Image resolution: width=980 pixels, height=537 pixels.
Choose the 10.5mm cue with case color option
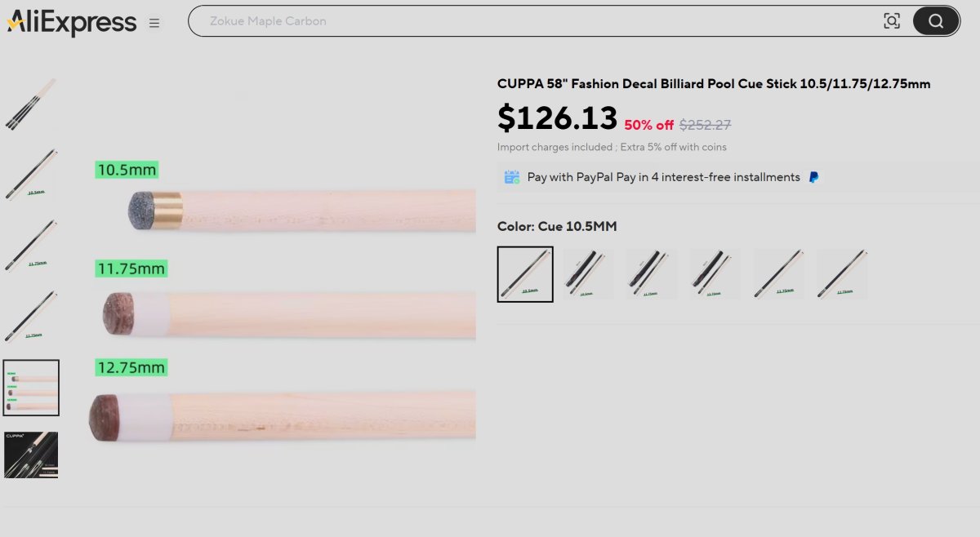(x=588, y=274)
